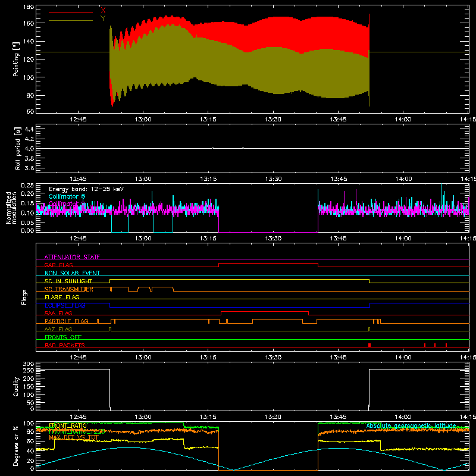Screen dimensions: 476x476
Task: Click the 13:15 label under Pointing plot
Action: click(x=208, y=120)
